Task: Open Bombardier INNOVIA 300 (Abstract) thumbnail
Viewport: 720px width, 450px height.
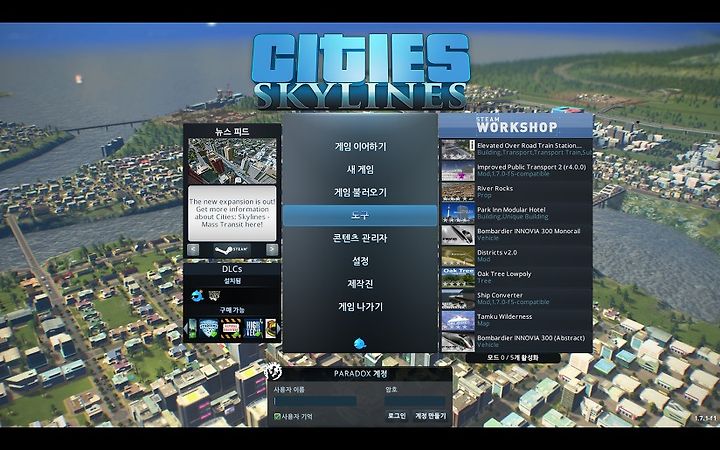Action: [x=458, y=342]
